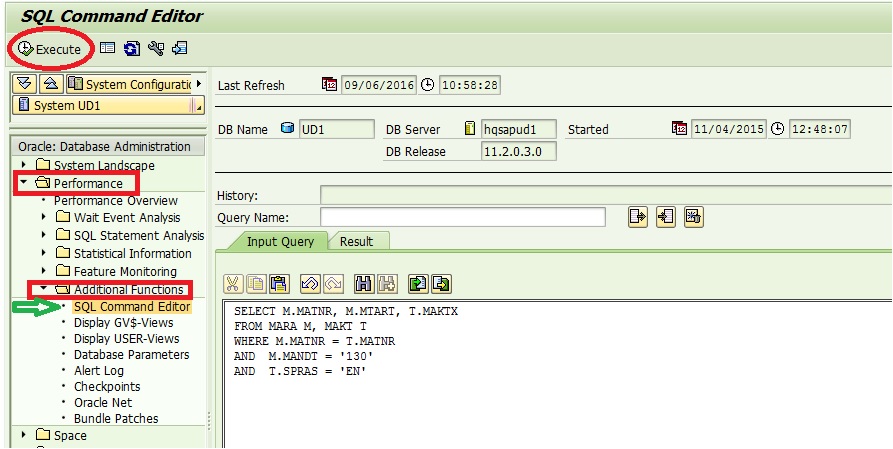Open Alert Log entry

[99, 370]
